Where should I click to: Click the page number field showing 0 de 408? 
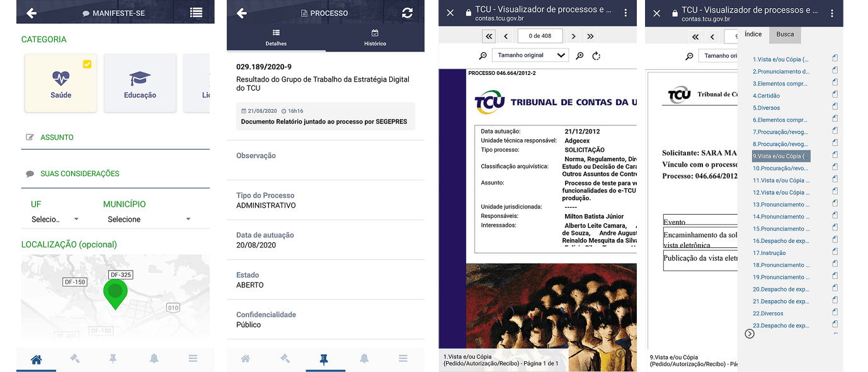540,37
